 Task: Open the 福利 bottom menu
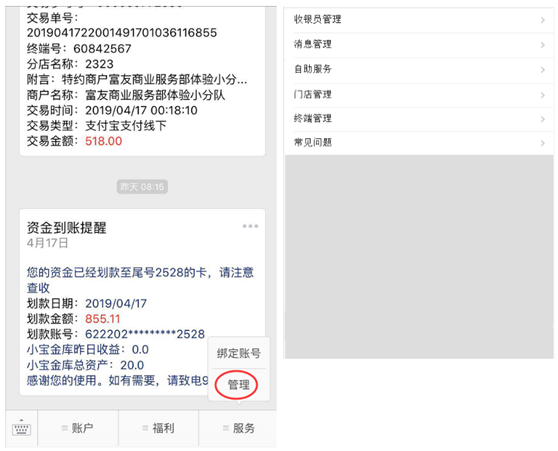click(x=158, y=428)
